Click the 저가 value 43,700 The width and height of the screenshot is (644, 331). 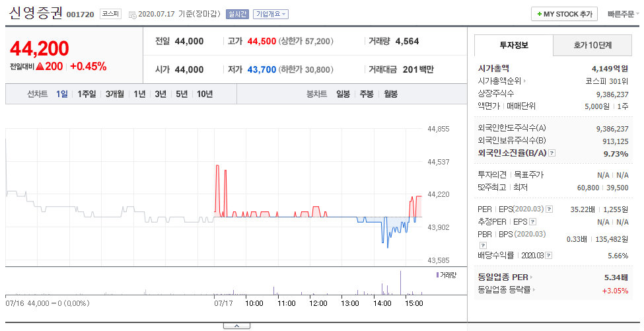262,69
